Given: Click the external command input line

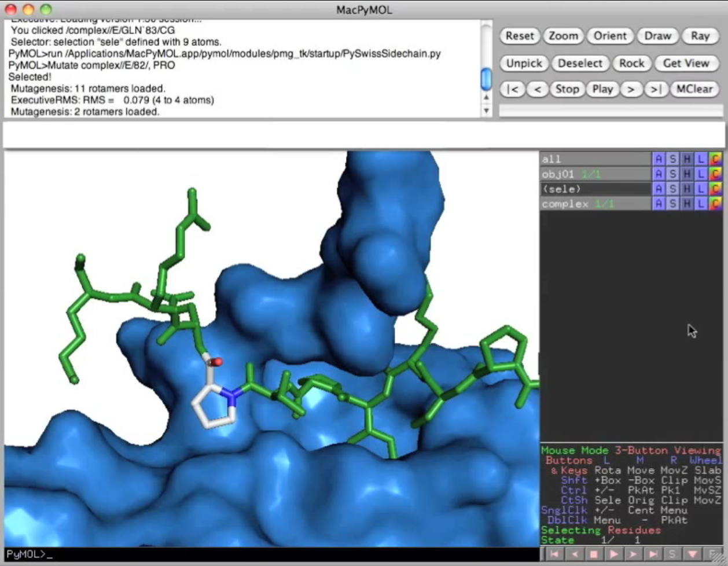Looking at the screenshot, I should 364,135.
